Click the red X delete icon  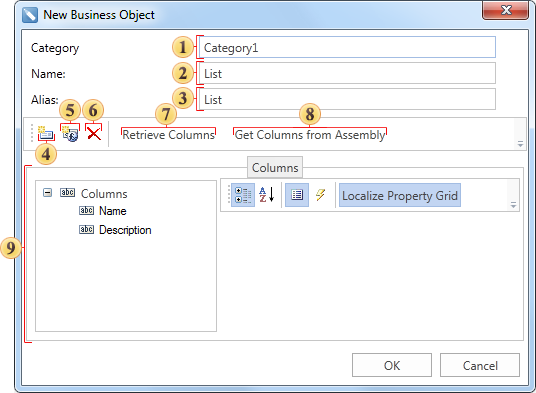[x=94, y=133]
